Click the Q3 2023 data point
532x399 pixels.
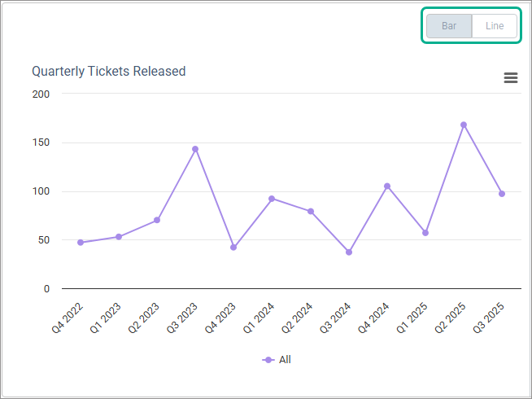click(195, 149)
